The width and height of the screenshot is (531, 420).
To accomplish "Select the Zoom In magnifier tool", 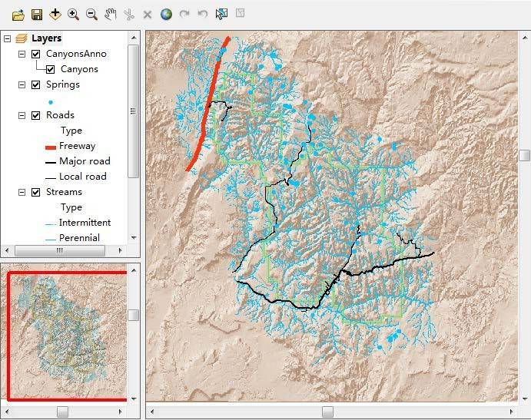I will pyautogui.click(x=73, y=15).
